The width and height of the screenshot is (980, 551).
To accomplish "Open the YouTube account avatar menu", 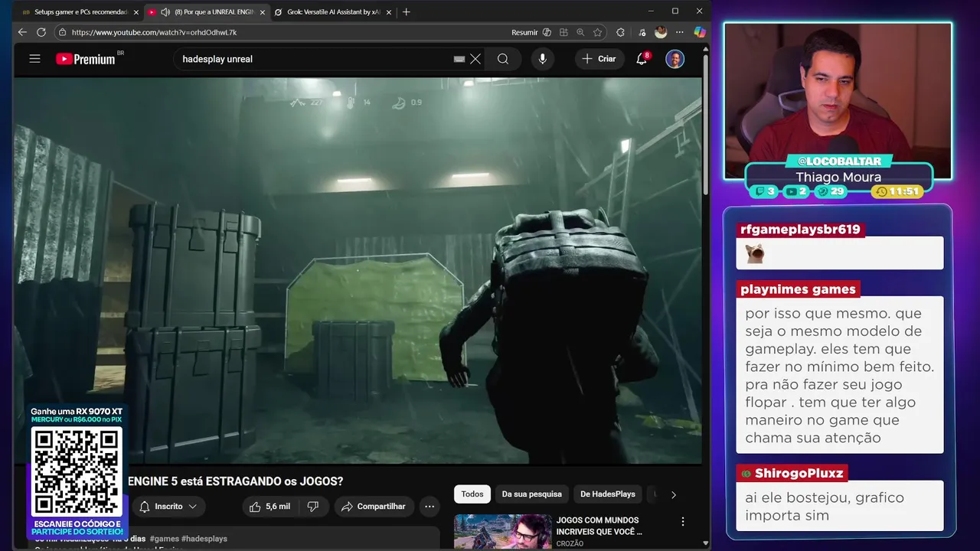I will coord(675,59).
